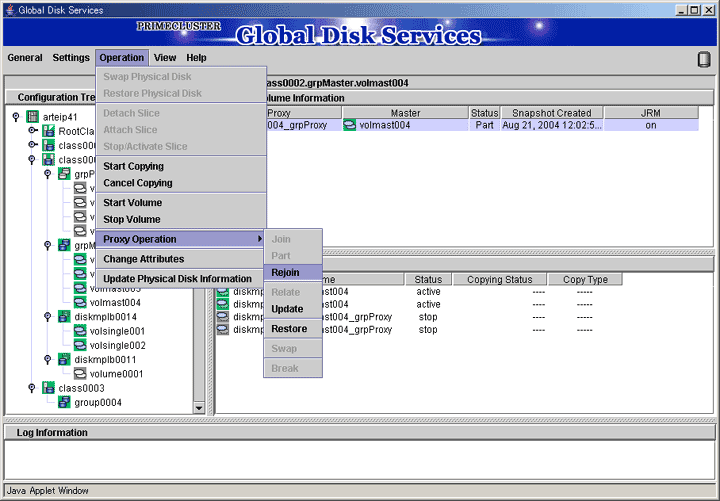The image size is (720, 501).
Task: Open the Help menu
Action: pyautogui.click(x=196, y=58)
